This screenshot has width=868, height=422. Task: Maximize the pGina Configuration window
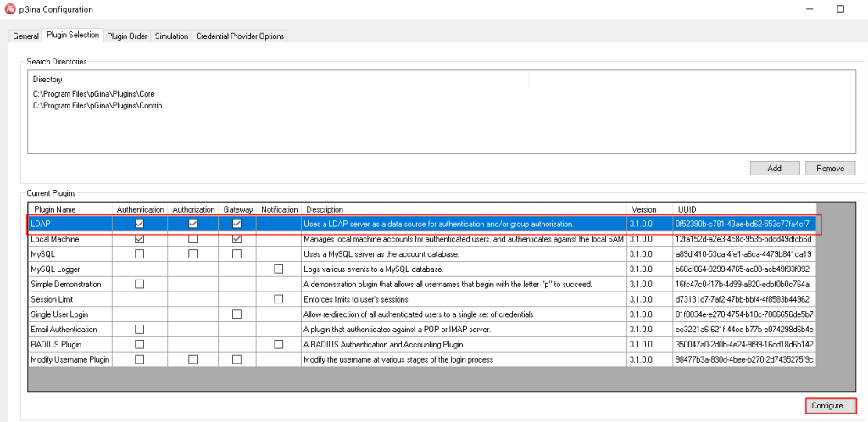[x=840, y=9]
